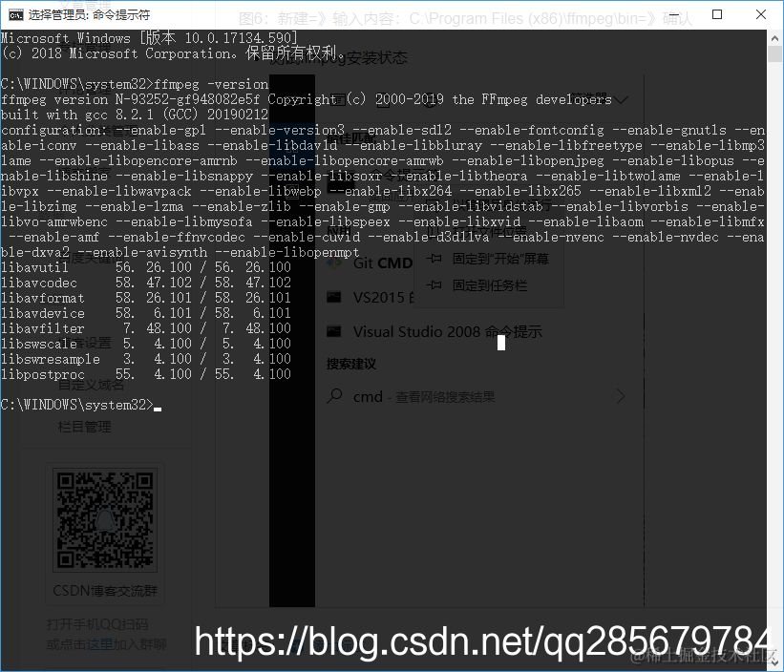The image size is (784, 672).
Task: Click the libpostproc version row
Action: pyautogui.click(x=146, y=374)
